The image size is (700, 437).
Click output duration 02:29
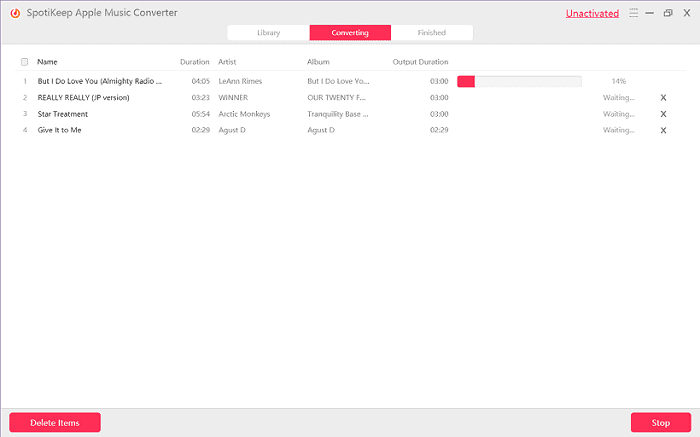tap(439, 130)
